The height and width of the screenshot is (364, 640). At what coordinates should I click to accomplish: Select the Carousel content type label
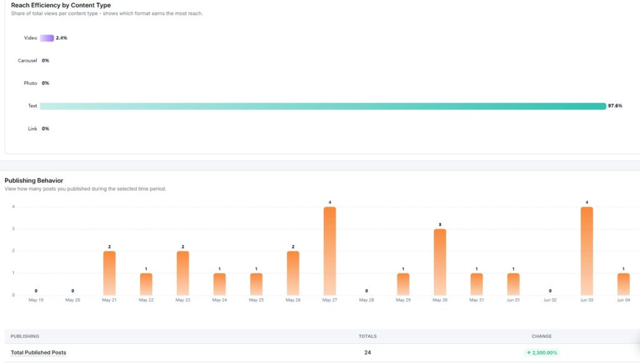click(x=27, y=61)
